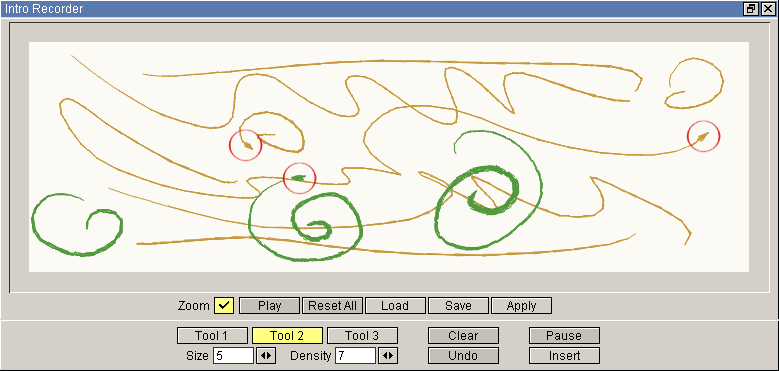
Task: Click the red circled arrow near small loop
Action: point(245,145)
